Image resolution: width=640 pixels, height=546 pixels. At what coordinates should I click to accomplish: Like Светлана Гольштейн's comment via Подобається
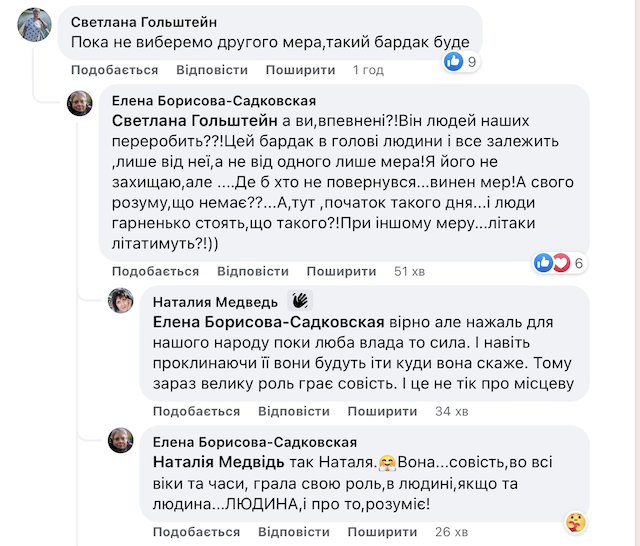click(115, 70)
